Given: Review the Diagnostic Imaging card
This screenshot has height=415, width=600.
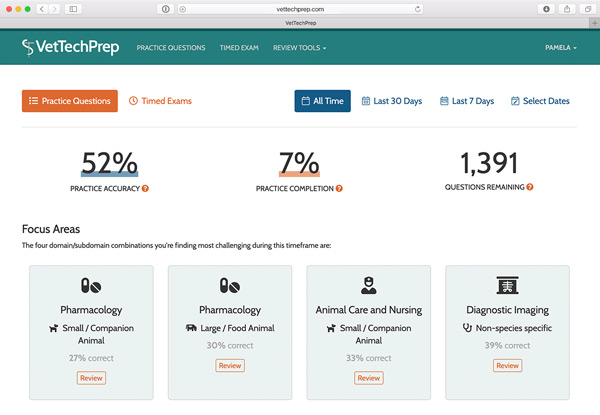Looking at the screenshot, I should click(507, 366).
